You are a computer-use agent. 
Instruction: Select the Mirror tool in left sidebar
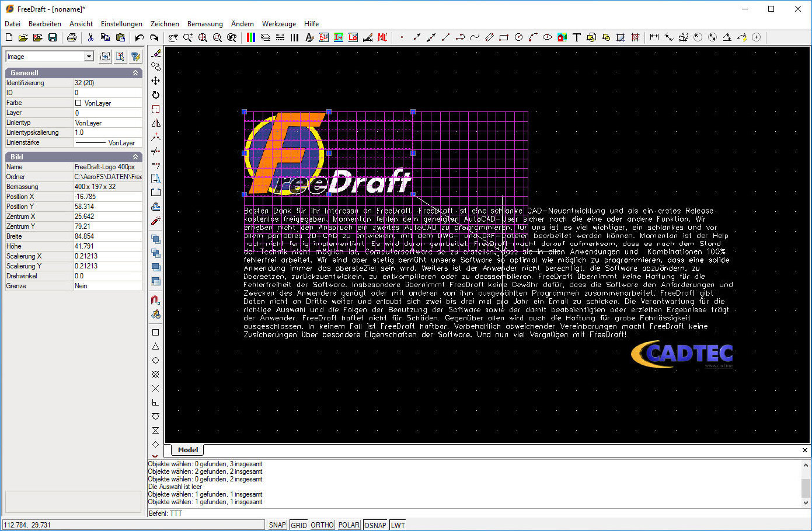(x=155, y=123)
